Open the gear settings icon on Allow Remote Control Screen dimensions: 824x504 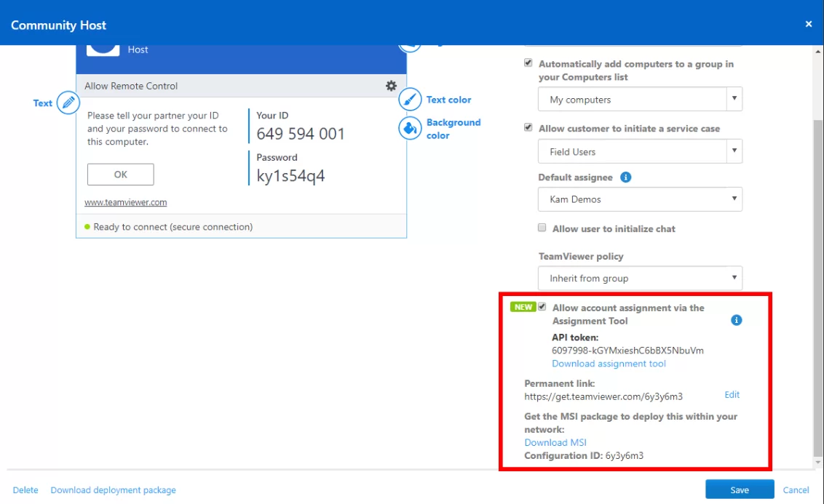pos(391,85)
